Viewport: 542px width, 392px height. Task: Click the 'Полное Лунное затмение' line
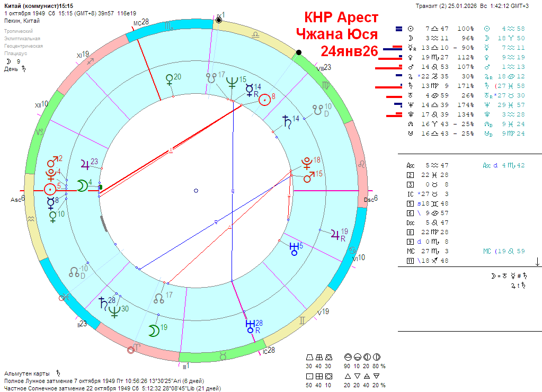[104, 381]
